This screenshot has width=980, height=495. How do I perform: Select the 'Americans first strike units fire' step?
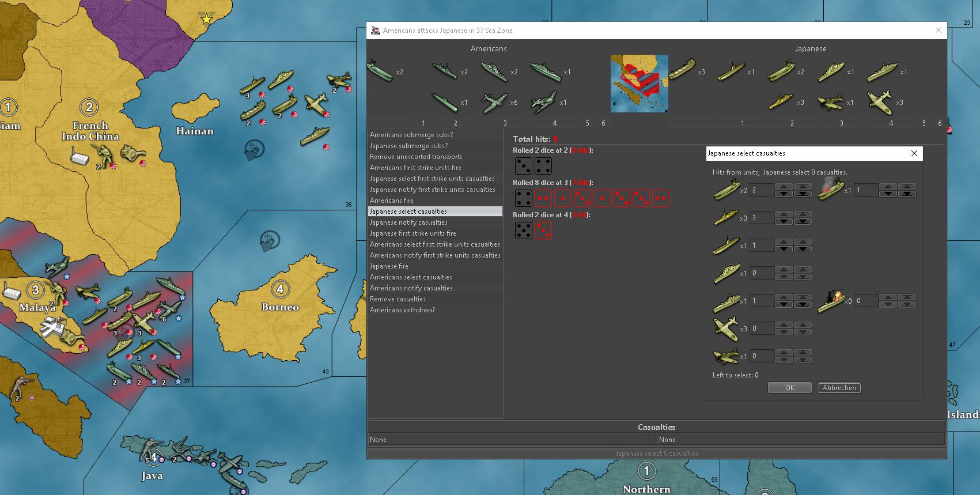435,168
